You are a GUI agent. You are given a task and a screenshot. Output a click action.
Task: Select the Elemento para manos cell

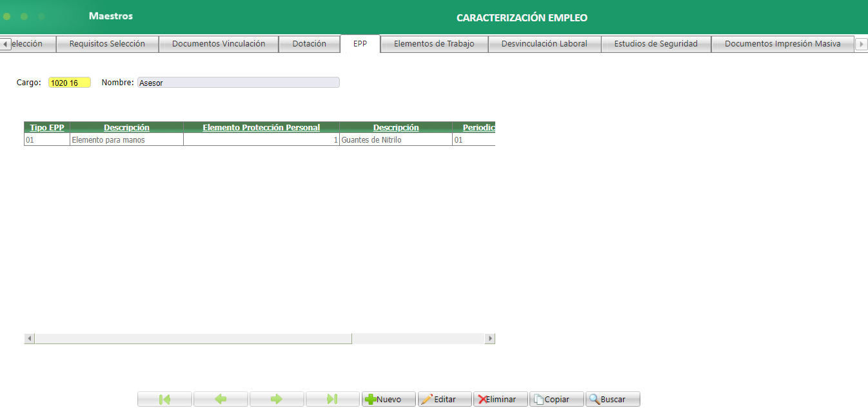coord(126,139)
